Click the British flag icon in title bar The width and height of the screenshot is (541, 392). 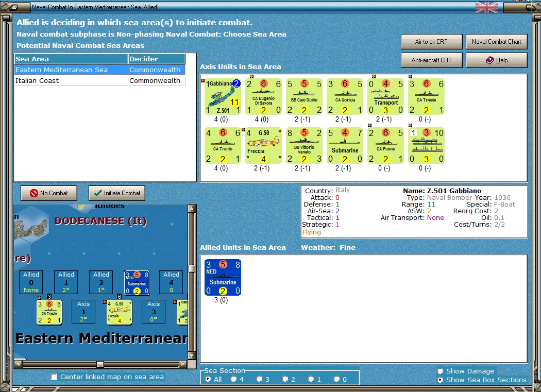487,7
